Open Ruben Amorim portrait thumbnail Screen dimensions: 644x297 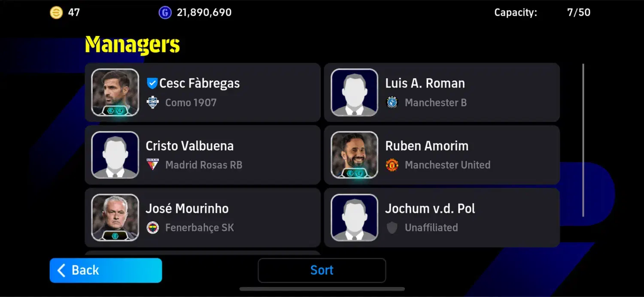point(355,155)
